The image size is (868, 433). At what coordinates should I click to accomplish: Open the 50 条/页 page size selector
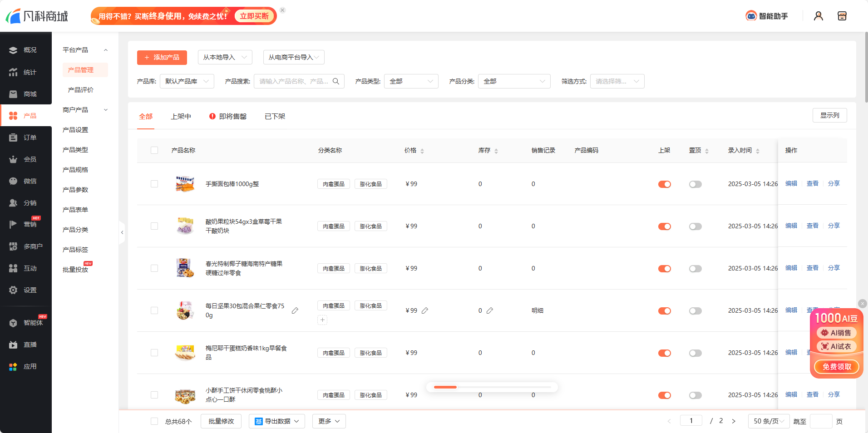pyautogui.click(x=769, y=421)
